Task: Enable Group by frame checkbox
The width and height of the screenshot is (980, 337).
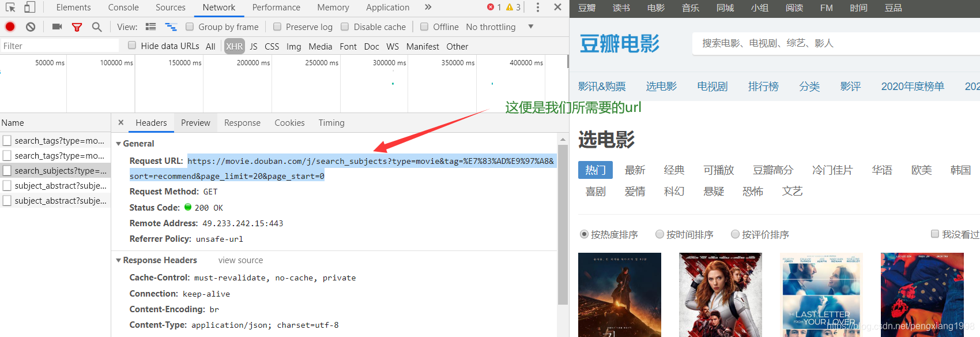Action: coord(190,27)
